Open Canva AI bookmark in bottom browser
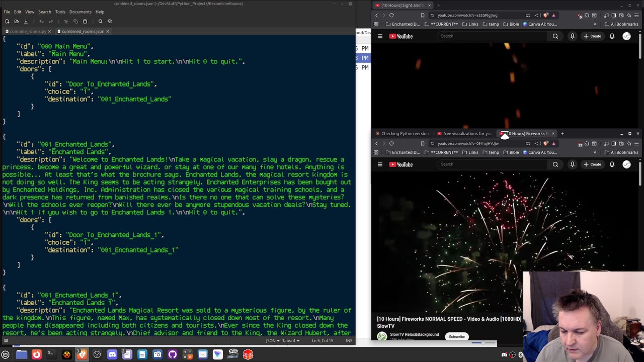This screenshot has height=362, width=644. click(x=540, y=152)
